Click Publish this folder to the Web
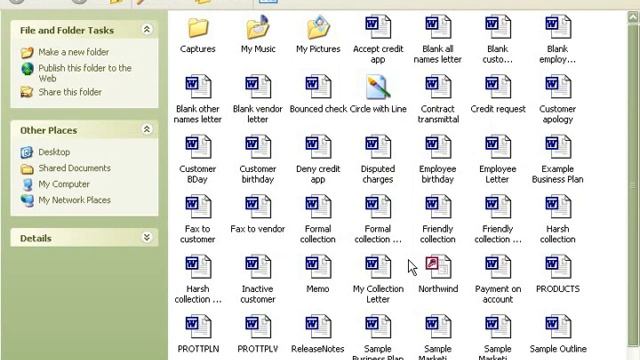This screenshot has height=360, width=640. [x=85, y=73]
